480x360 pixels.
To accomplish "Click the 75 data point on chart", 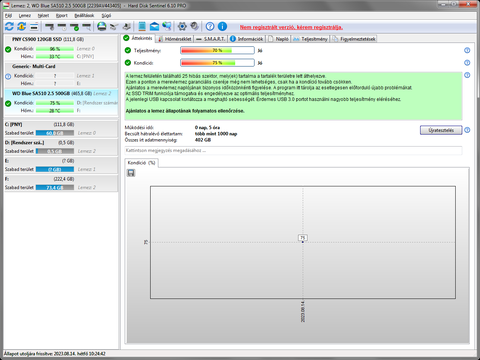I will pyautogui.click(x=303, y=242).
